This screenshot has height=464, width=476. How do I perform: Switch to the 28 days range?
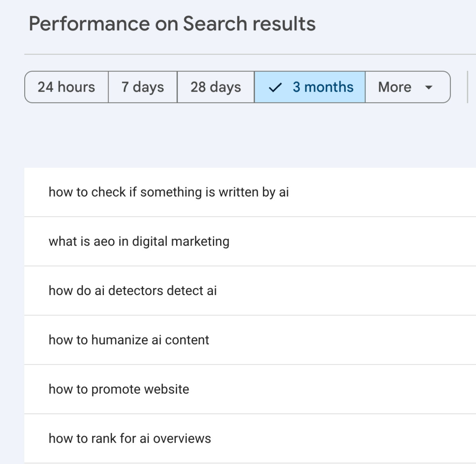(x=216, y=87)
